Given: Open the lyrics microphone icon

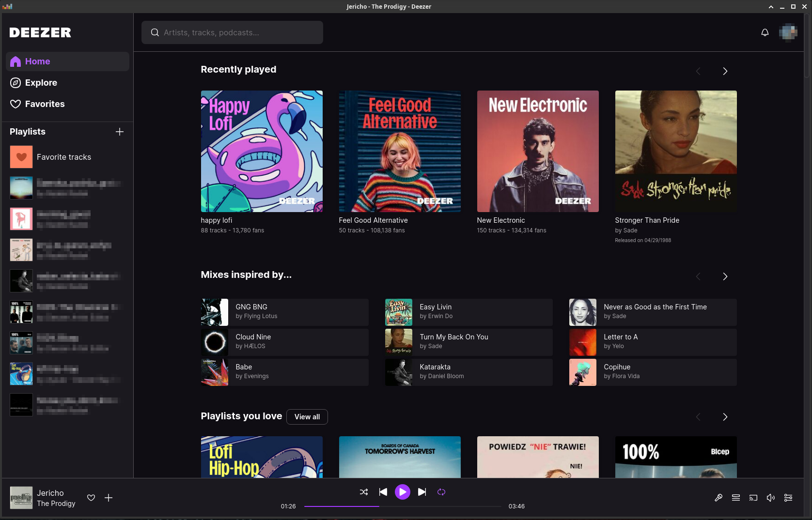Looking at the screenshot, I should [718, 497].
